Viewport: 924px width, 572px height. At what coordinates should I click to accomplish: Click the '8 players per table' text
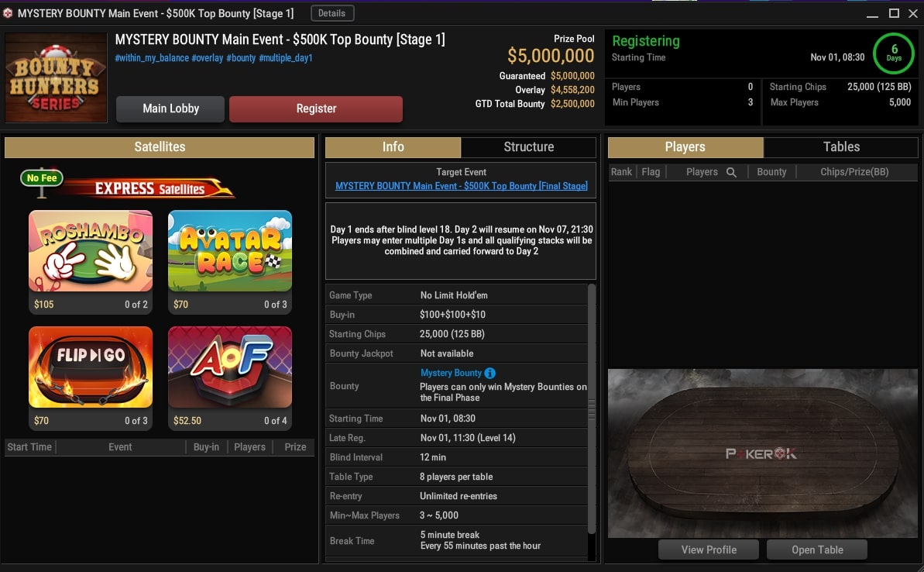456,477
